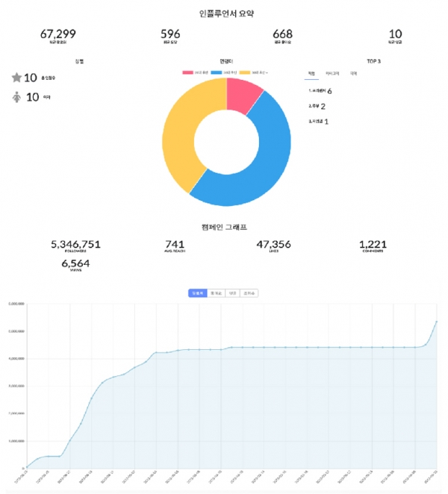The image size is (448, 494).
Task: Click the first data point on the line graph
Action: [27, 467]
